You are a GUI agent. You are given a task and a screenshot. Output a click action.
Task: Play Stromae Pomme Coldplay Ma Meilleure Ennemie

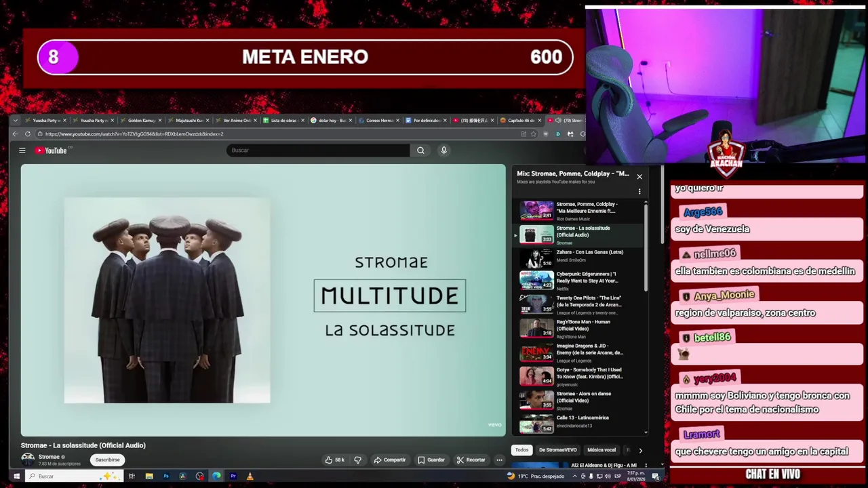coord(578,211)
